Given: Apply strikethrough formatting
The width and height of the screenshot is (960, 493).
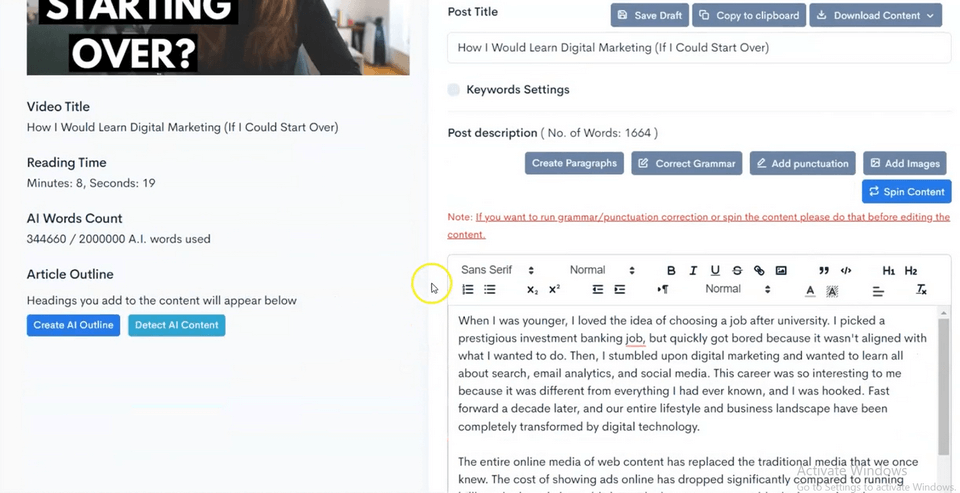Looking at the screenshot, I should (x=737, y=270).
